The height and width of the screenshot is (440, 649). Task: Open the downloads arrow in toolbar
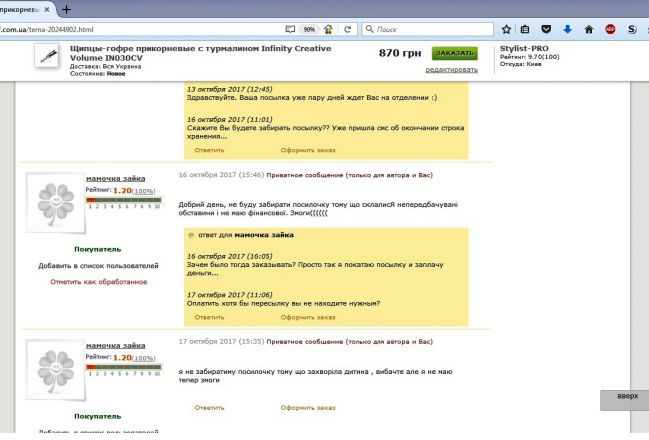(567, 30)
